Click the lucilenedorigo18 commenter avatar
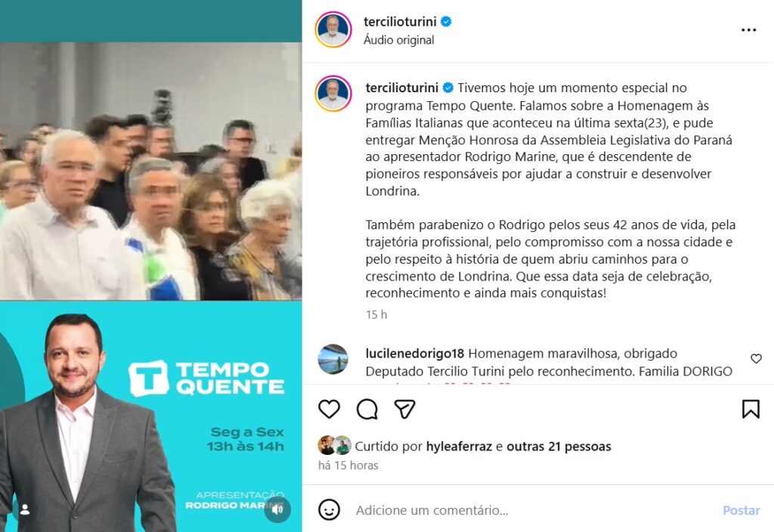This screenshot has height=532, width=774. [333, 359]
